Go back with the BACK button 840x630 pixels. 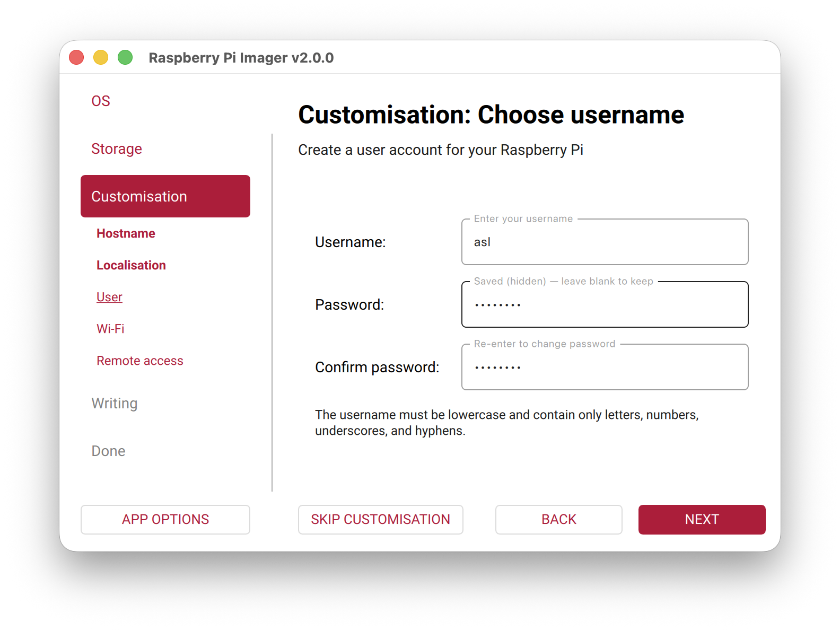pyautogui.click(x=558, y=519)
